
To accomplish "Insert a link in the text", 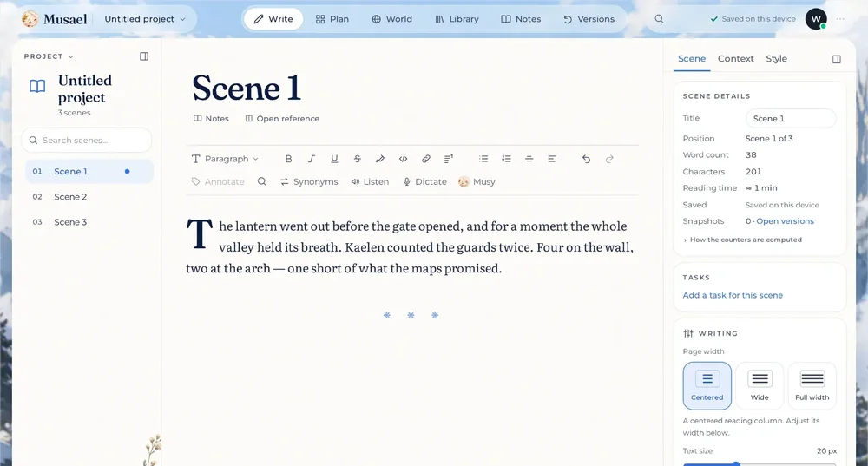I will click(425, 159).
